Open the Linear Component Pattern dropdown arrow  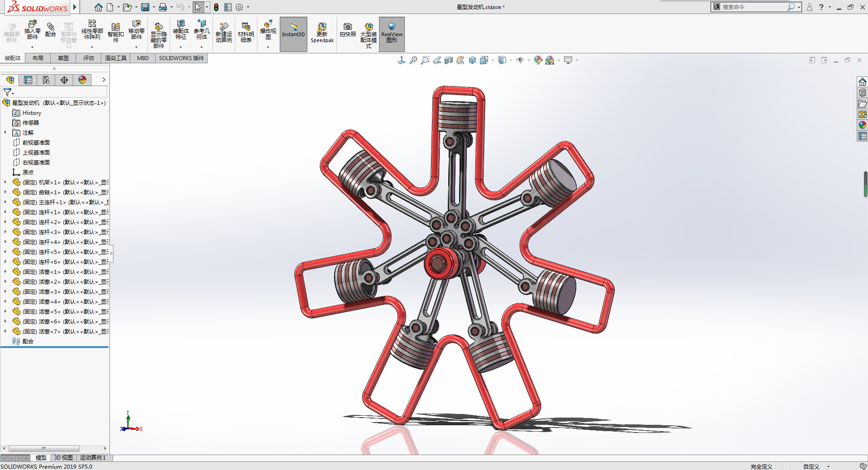(x=92, y=47)
